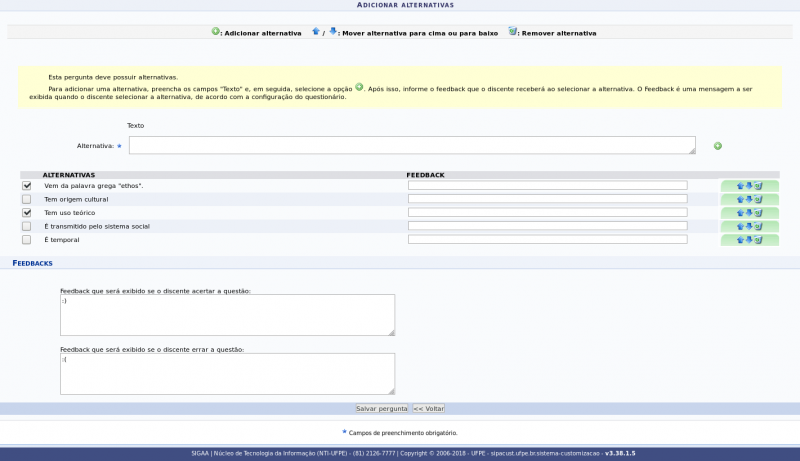Click the green plus icon in the instructions
The image size is (800, 461).
[359, 87]
